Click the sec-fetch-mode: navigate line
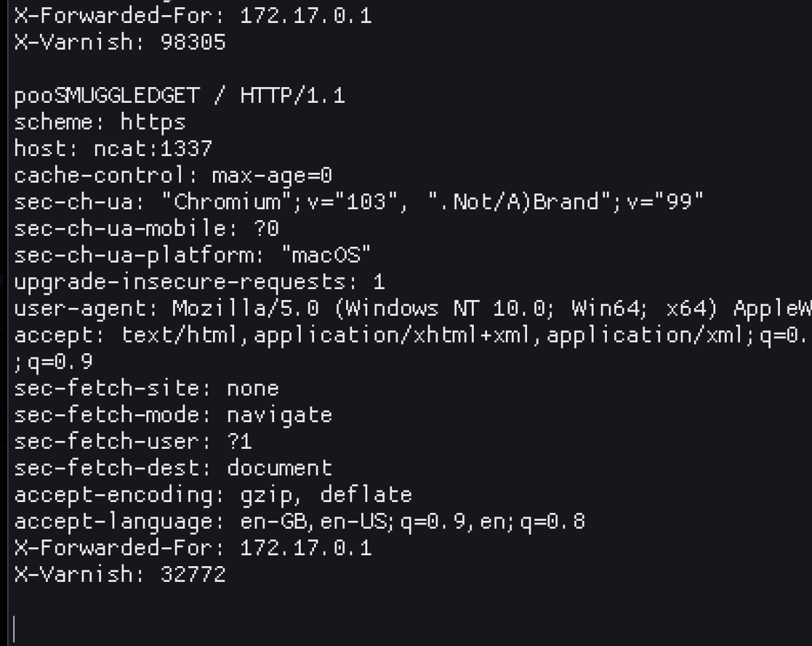 click(x=172, y=415)
